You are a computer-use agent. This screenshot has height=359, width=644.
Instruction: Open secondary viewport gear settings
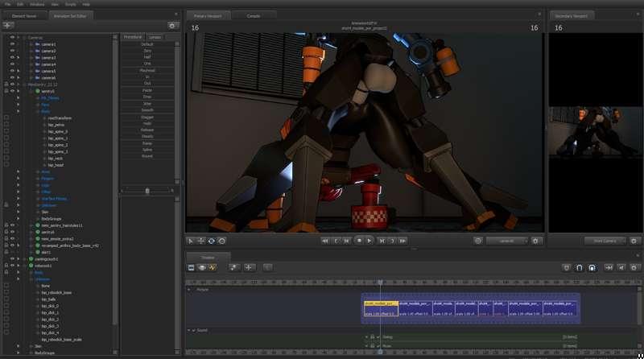click(634, 241)
